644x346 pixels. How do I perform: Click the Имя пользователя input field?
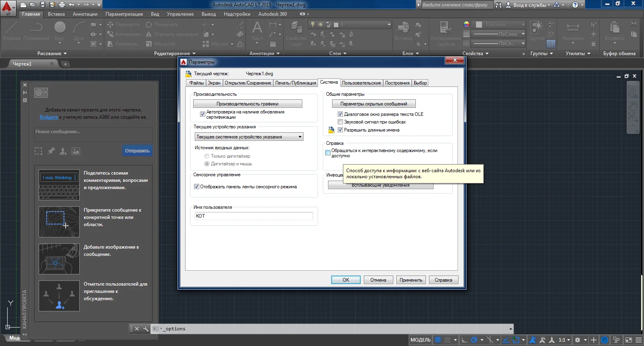[254, 216]
